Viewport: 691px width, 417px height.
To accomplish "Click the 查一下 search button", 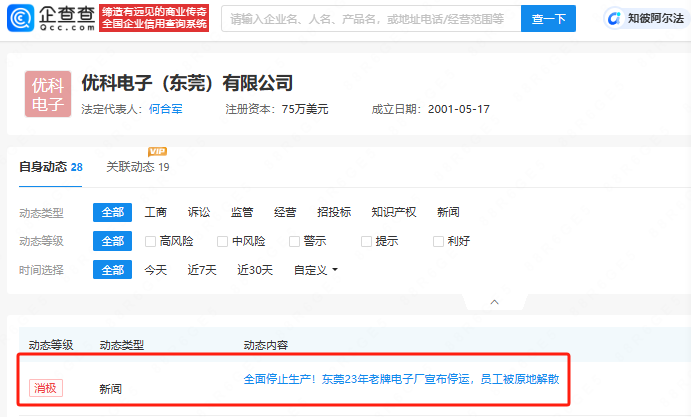I will coord(548,19).
